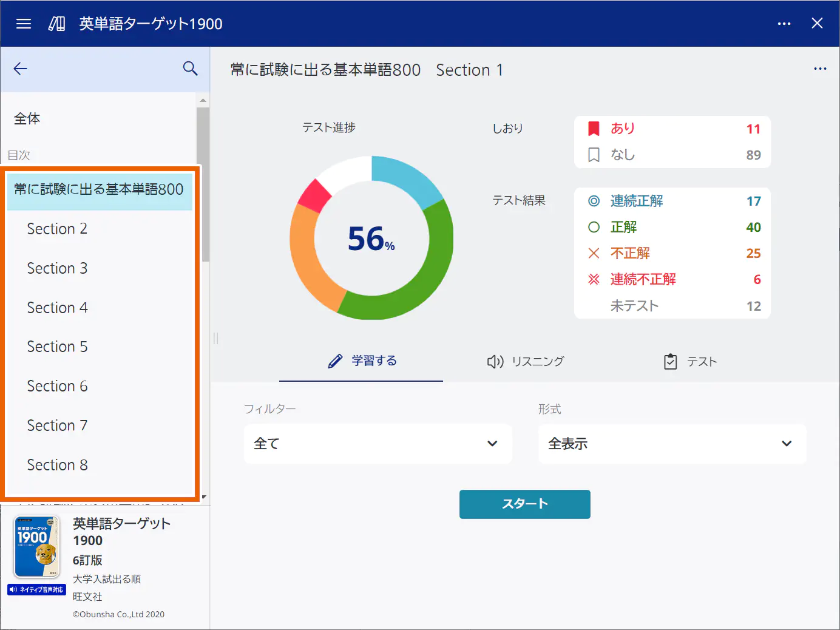Viewport: 840px width, 630px height.
Task: Click the 英単語ターゲット1900 book cover
Action: coord(37,546)
